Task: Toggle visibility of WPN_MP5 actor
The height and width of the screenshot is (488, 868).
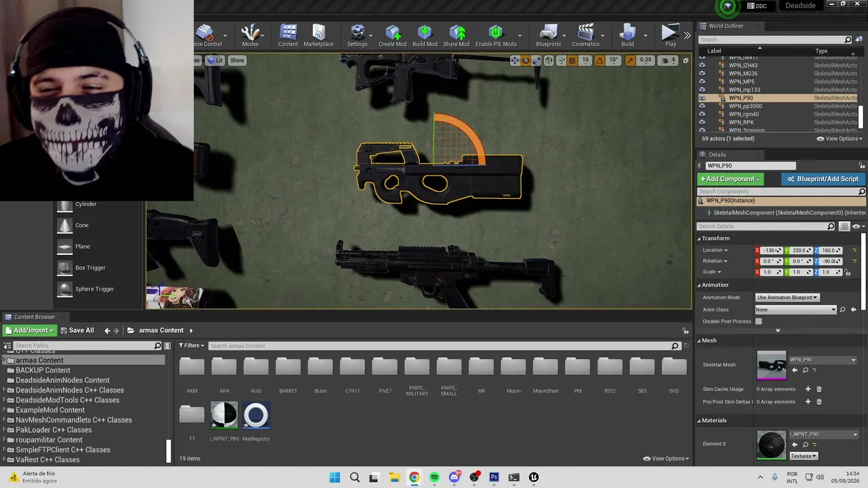Action: click(702, 81)
